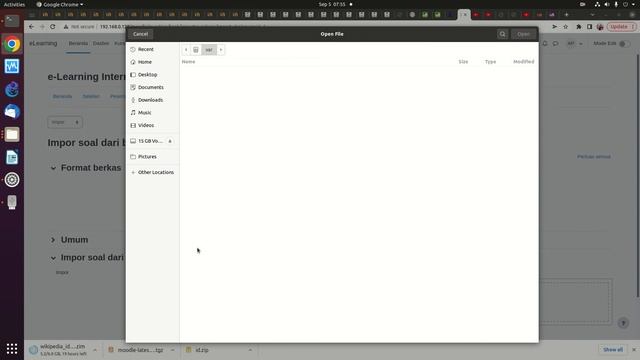Select the 'var' path bar segment
Viewport: 640px width, 360px height.
209,50
